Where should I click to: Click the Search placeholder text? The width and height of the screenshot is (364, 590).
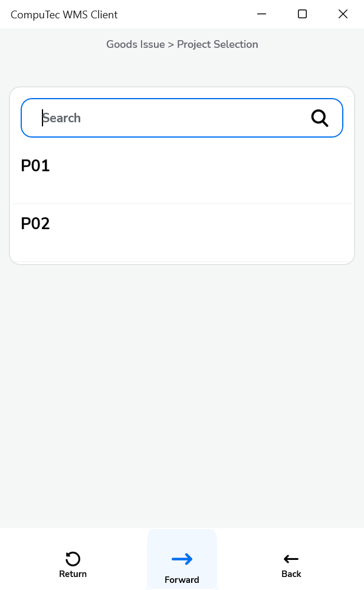coord(61,118)
